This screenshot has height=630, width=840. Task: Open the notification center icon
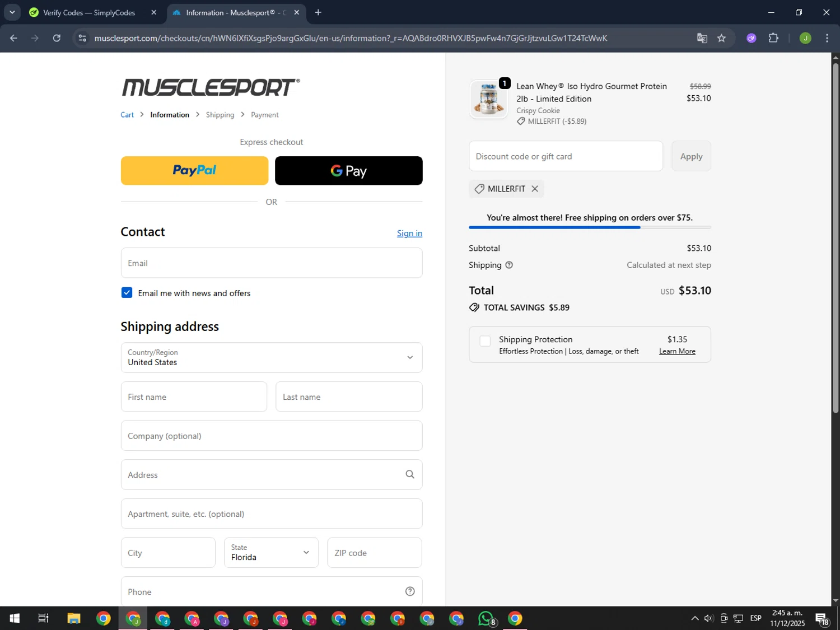(x=822, y=618)
